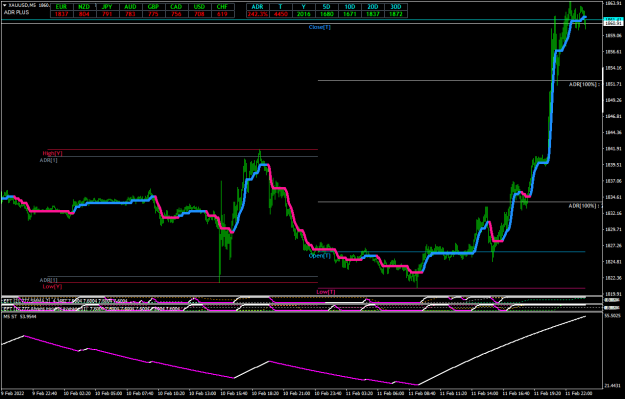
Task: Click the ADR[1] label below High[Y]
Action: point(49,160)
